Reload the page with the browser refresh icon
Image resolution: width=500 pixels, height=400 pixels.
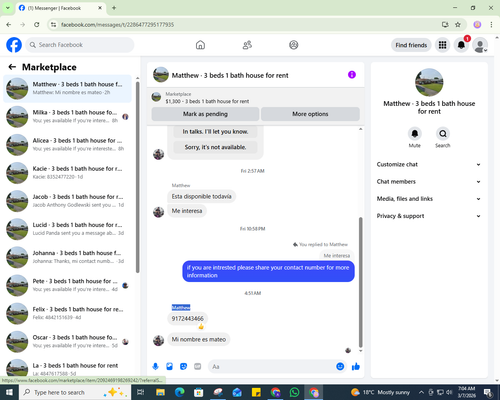[x=37, y=24]
